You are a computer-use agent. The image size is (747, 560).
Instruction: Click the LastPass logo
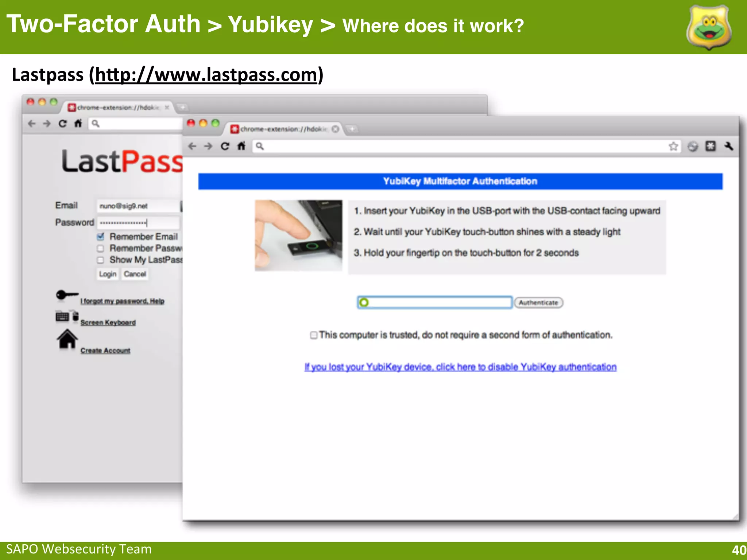pyautogui.click(x=122, y=161)
